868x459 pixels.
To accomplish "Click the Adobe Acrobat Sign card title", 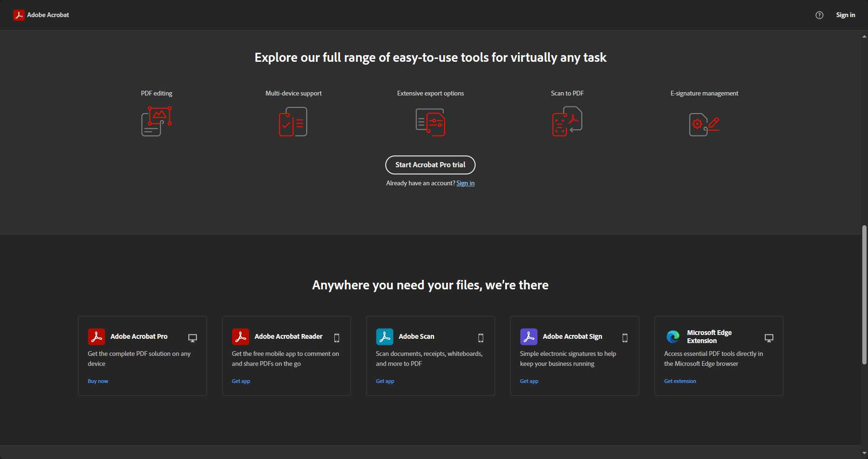I will [x=573, y=336].
